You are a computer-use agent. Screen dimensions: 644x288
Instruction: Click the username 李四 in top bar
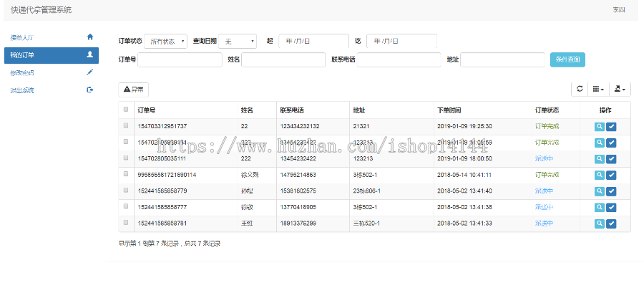619,10
